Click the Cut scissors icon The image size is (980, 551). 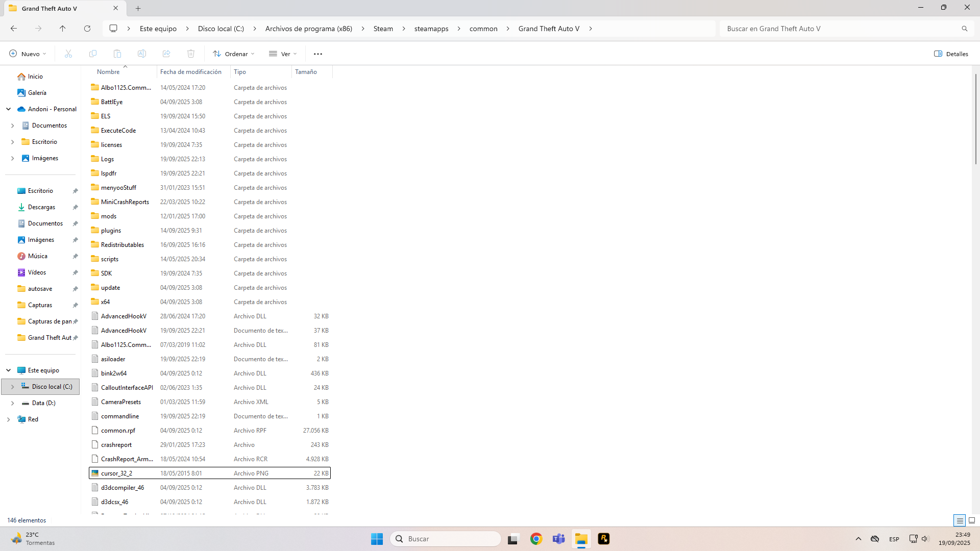point(68,54)
